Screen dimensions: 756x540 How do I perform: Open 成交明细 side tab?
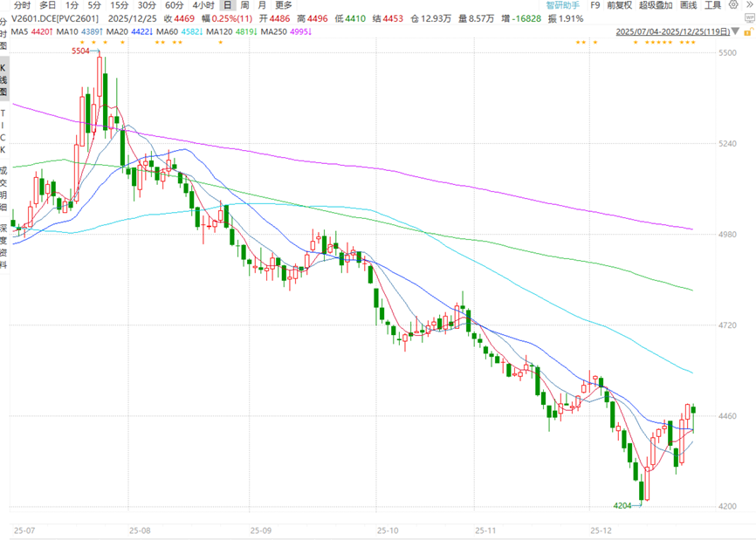pyautogui.click(x=3, y=188)
